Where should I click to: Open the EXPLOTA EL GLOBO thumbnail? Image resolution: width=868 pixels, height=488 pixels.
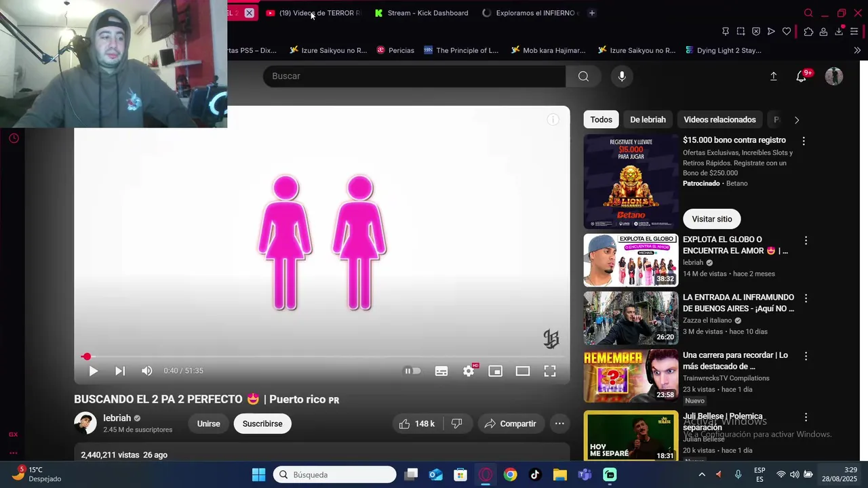pos(631,260)
